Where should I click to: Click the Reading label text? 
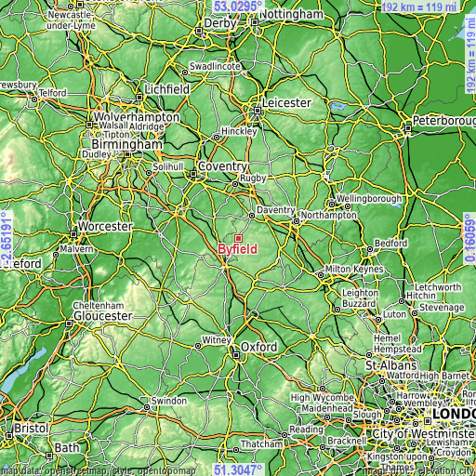tap(306, 430)
